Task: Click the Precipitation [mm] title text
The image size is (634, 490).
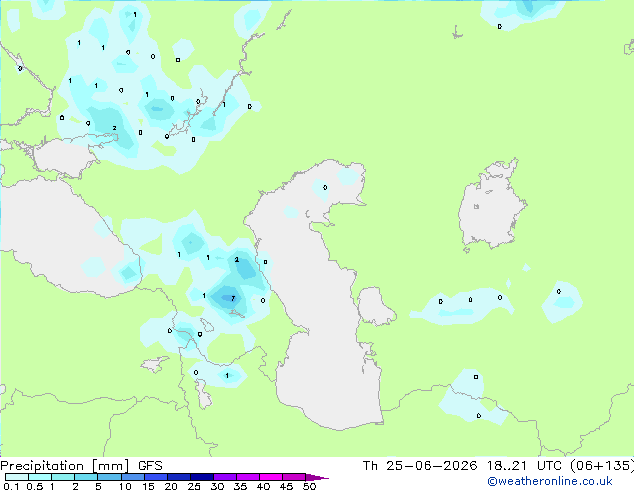Action: click(x=65, y=466)
